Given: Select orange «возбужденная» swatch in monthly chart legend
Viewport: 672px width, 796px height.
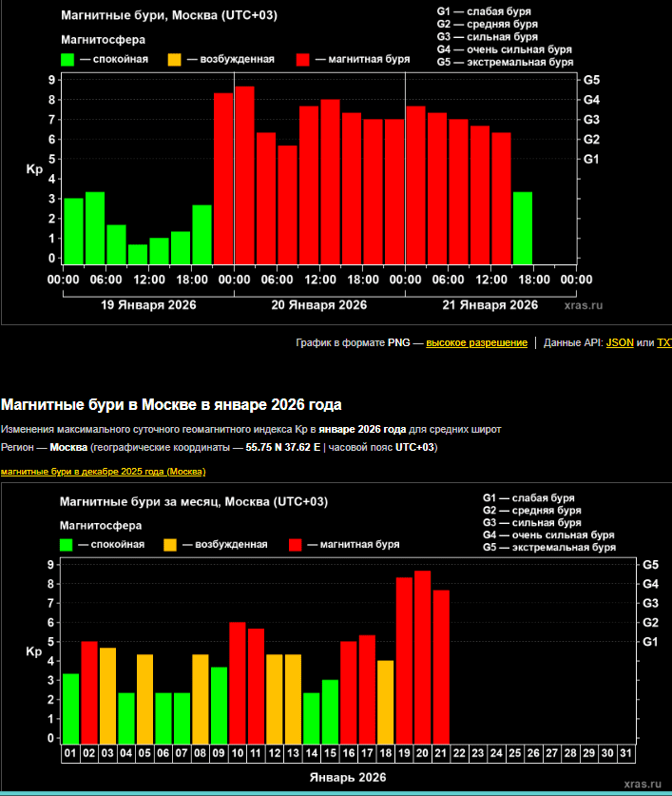Looking at the screenshot, I should click(x=170, y=545).
